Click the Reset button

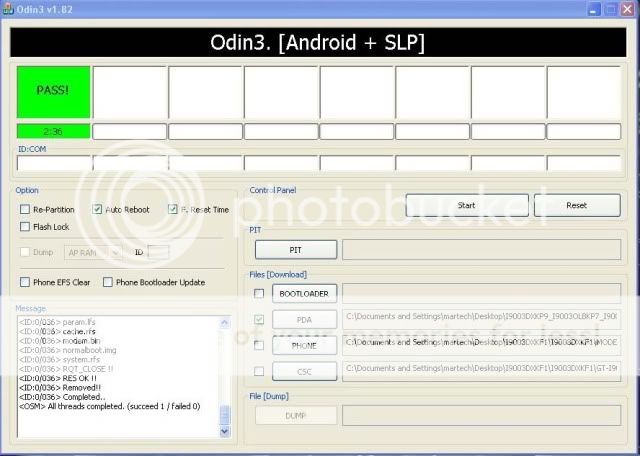pos(577,205)
